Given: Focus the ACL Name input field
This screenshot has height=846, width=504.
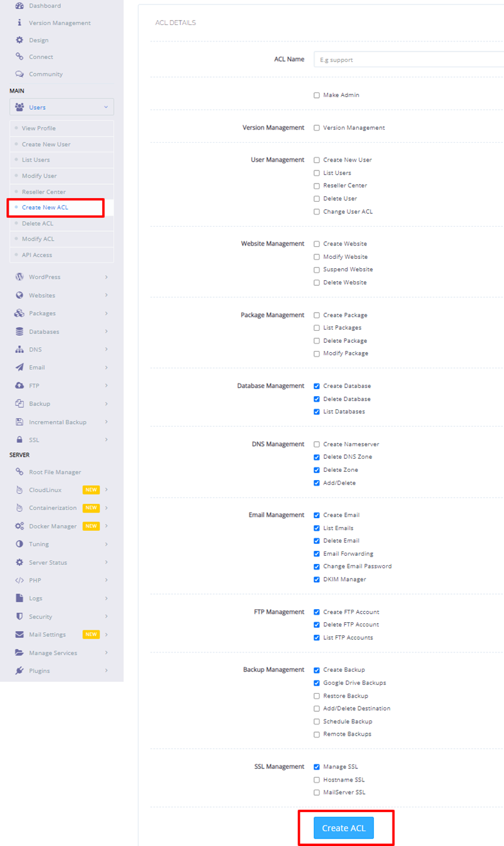Looking at the screenshot, I should (408, 60).
